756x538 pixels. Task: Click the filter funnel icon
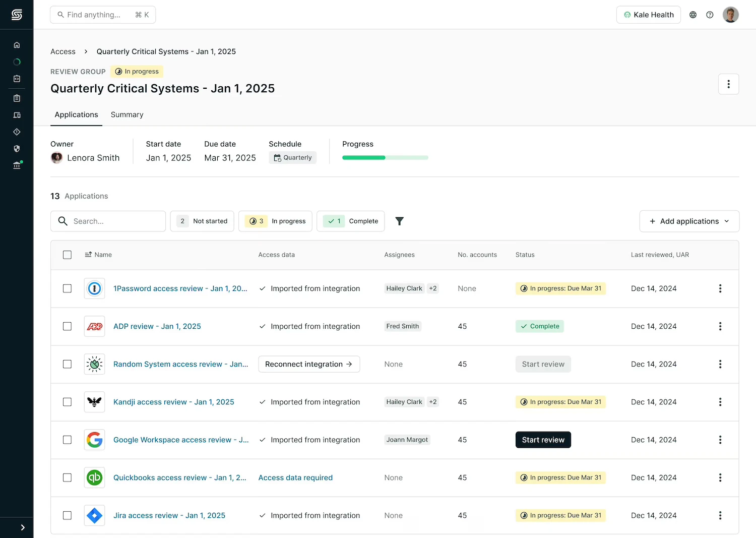pyautogui.click(x=399, y=221)
